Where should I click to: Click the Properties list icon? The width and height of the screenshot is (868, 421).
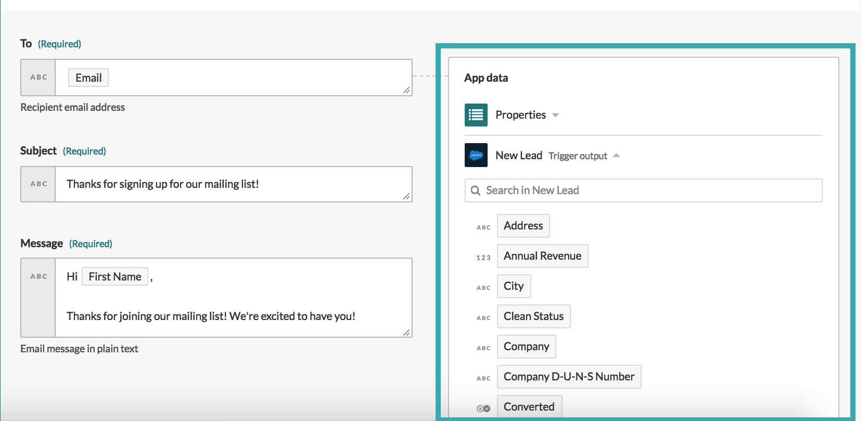[476, 115]
